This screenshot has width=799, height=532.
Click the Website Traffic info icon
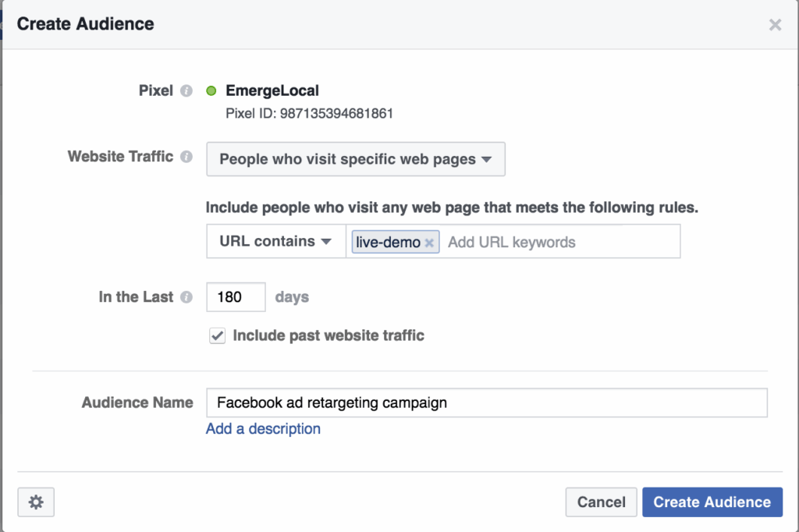click(186, 157)
